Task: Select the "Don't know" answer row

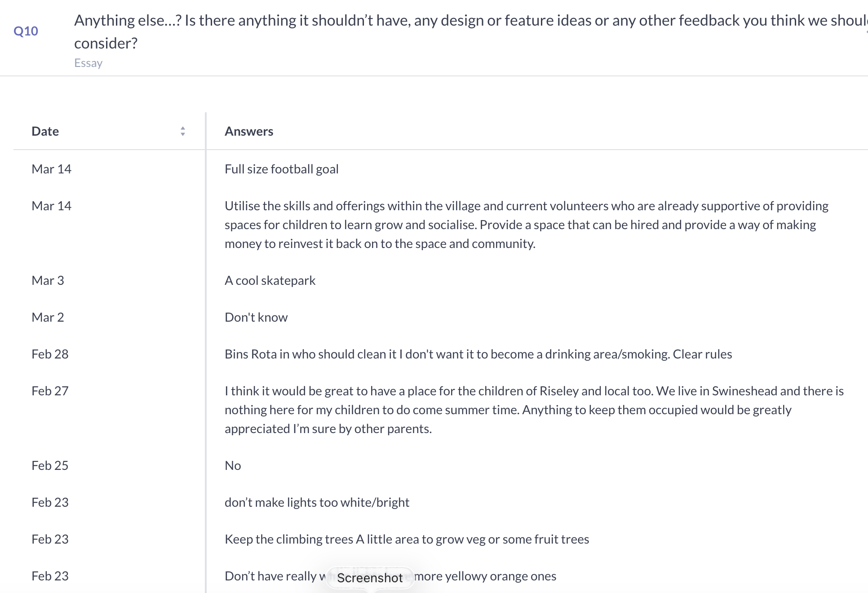Action: 256,317
